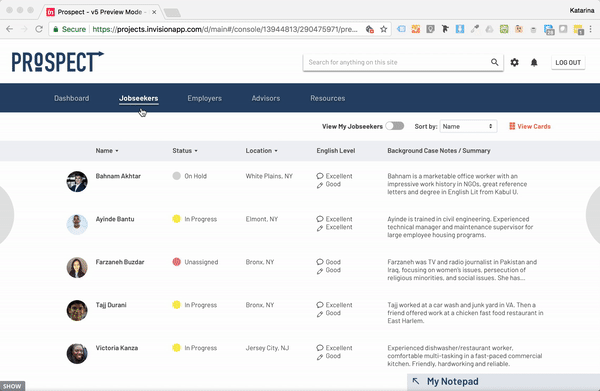Image resolution: width=600 pixels, height=391 pixels.
Task: Click browser forward arrow
Action: [x=24, y=29]
